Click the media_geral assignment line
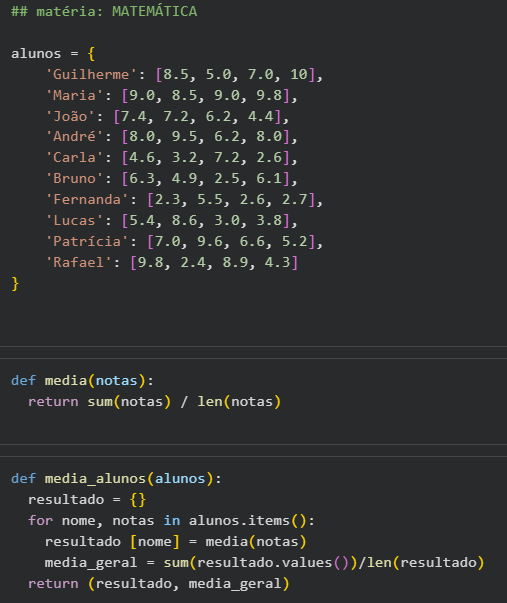The height and width of the screenshot is (603, 507). pos(264,563)
